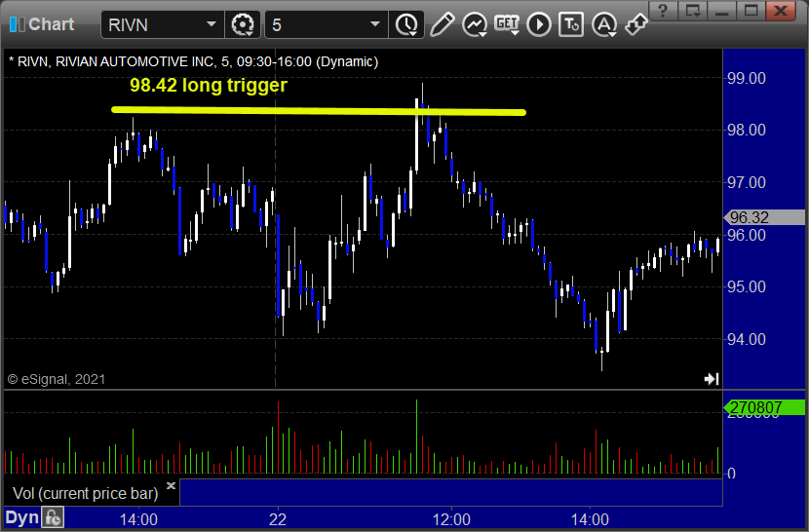Select the pencil drawing tools icon
This screenshot has height=532, width=809.
pos(443,24)
